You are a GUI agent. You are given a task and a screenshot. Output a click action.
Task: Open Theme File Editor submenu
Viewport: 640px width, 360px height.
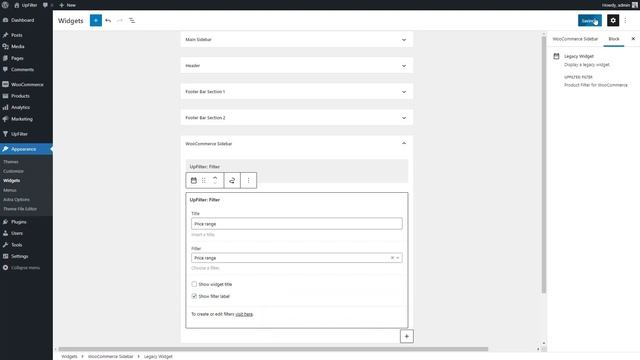point(20,209)
